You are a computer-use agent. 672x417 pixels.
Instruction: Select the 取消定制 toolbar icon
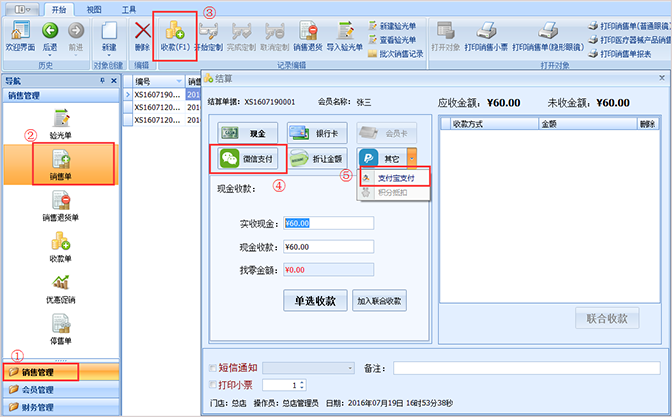pyautogui.click(x=275, y=36)
